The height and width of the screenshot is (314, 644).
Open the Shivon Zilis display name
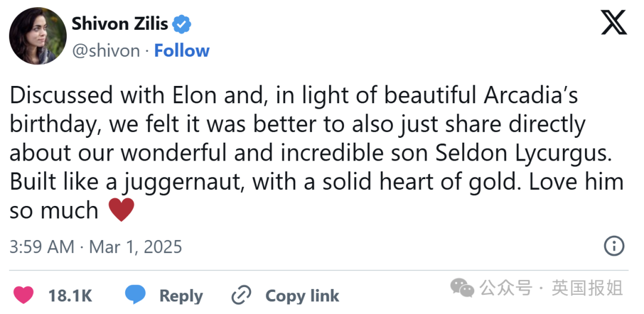(x=119, y=24)
